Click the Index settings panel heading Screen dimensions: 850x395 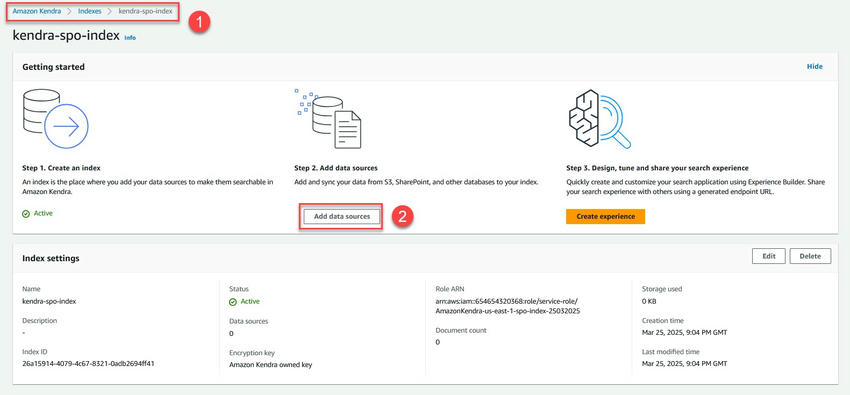51,258
